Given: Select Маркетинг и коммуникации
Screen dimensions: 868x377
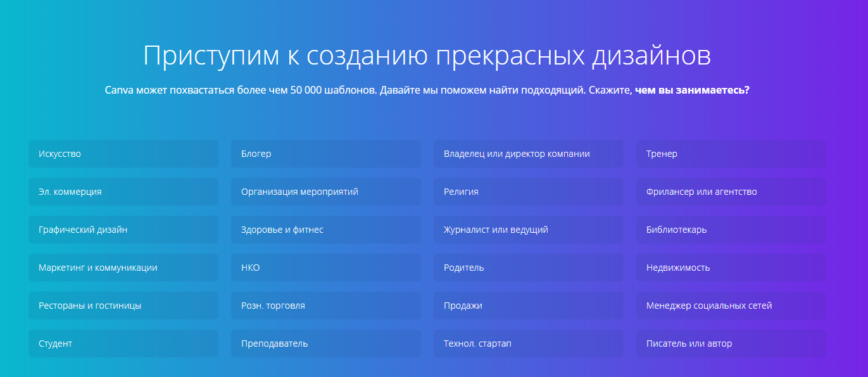Looking at the screenshot, I should [x=123, y=268].
